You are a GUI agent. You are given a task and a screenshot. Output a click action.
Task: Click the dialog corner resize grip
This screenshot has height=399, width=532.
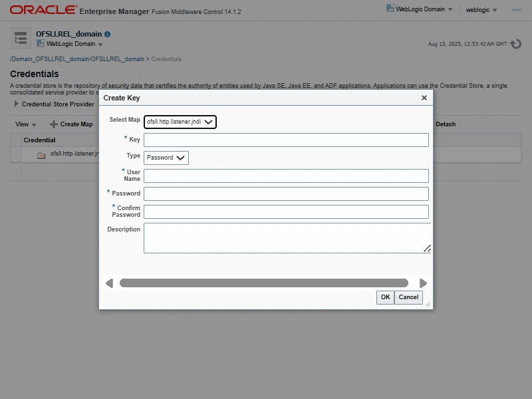428,305
